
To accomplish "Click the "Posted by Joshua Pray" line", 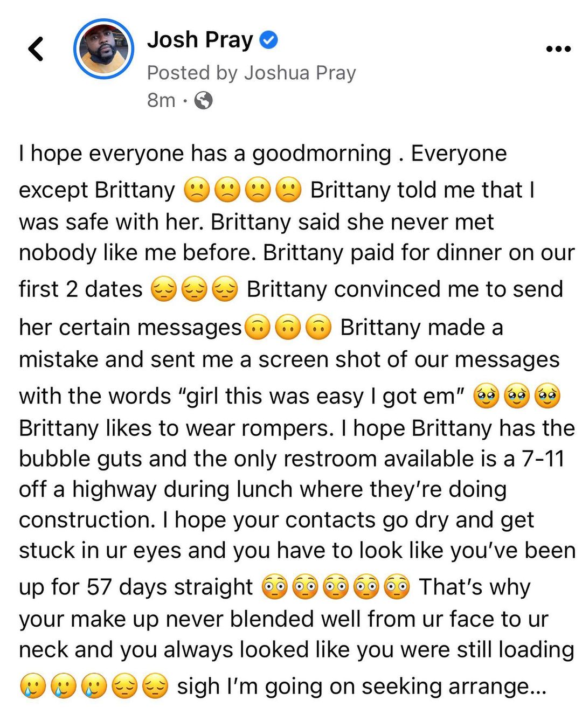I will tap(251, 73).
